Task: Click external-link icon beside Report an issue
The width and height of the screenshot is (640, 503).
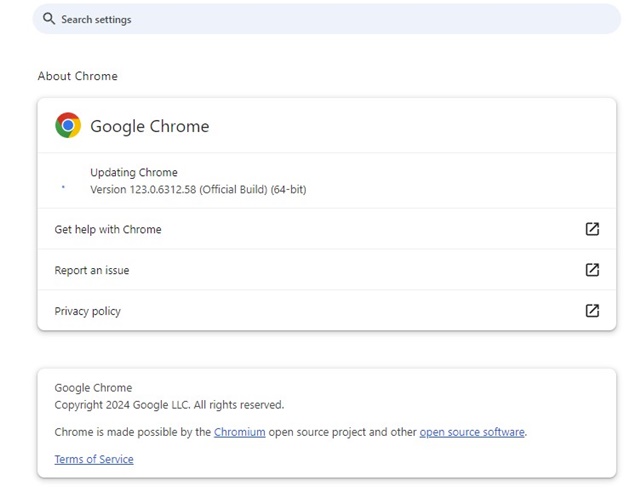Action: (592, 270)
